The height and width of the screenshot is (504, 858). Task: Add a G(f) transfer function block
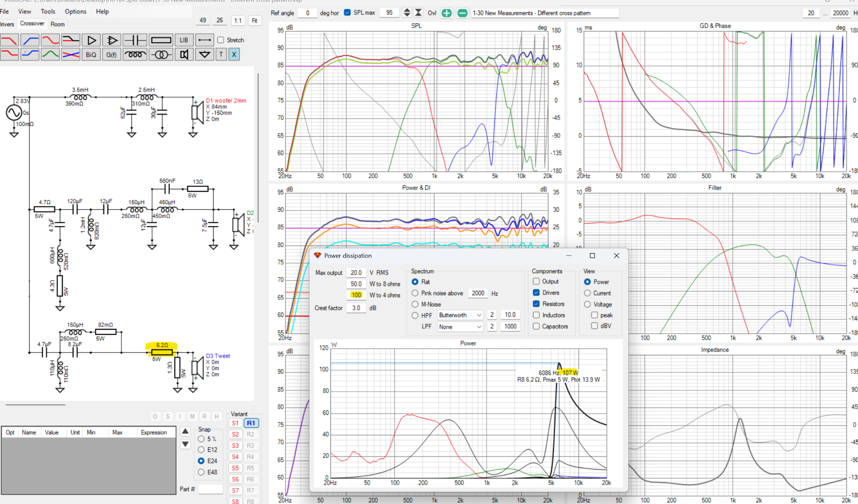(x=112, y=54)
